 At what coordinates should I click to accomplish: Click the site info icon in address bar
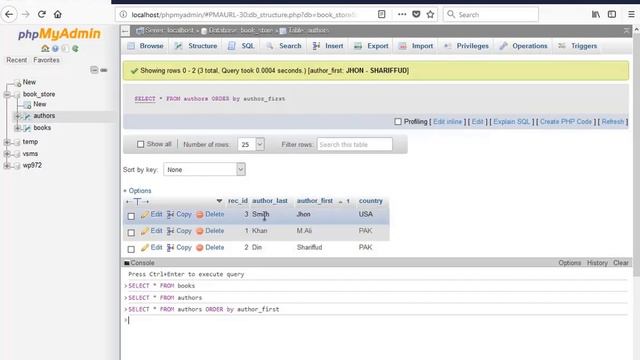click(123, 14)
